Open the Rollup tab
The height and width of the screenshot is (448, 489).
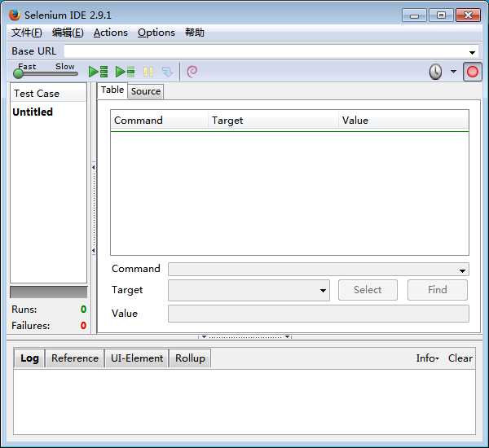190,358
